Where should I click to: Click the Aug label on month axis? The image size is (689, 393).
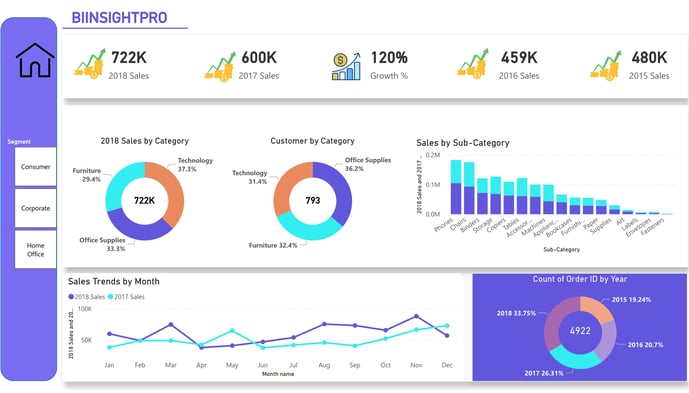coord(324,365)
